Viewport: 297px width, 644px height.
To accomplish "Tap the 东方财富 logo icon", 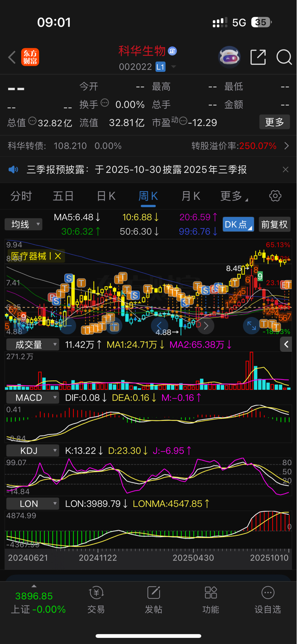I will (30, 57).
